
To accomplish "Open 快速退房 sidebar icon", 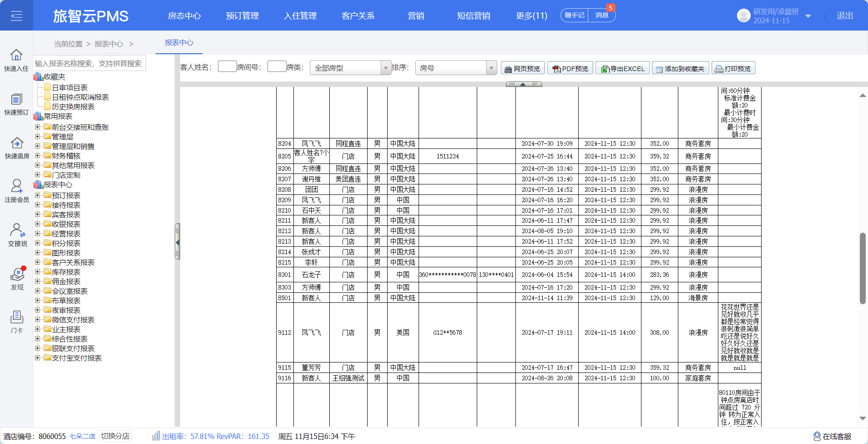I will pos(17,143).
